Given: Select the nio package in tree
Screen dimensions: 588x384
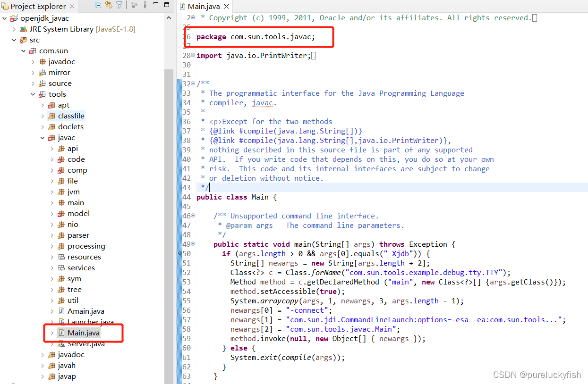Looking at the screenshot, I should click(73, 225).
